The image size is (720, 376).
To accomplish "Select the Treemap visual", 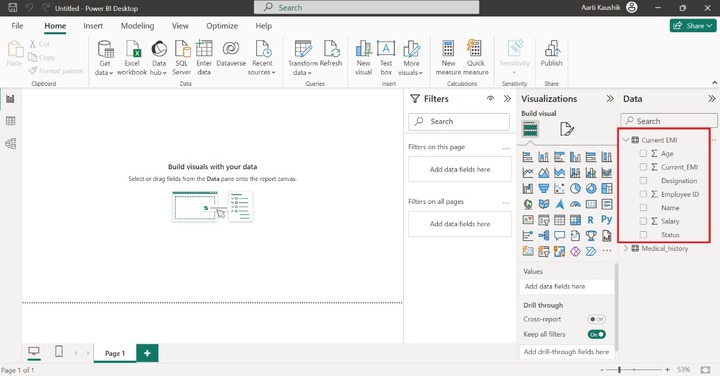I will click(x=607, y=189).
